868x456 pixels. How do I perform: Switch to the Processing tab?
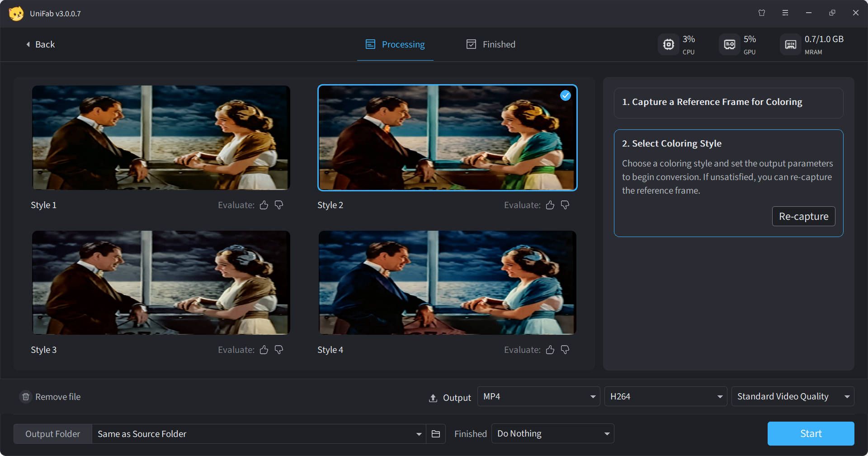pyautogui.click(x=395, y=44)
